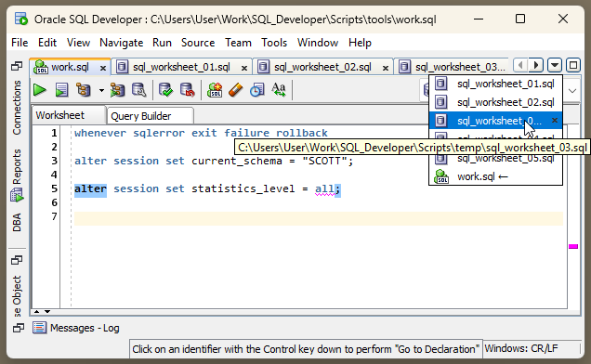This screenshot has height=364, width=591.
Task: Click the sql_worksheet_03 tab file icon
Action: point(404,67)
